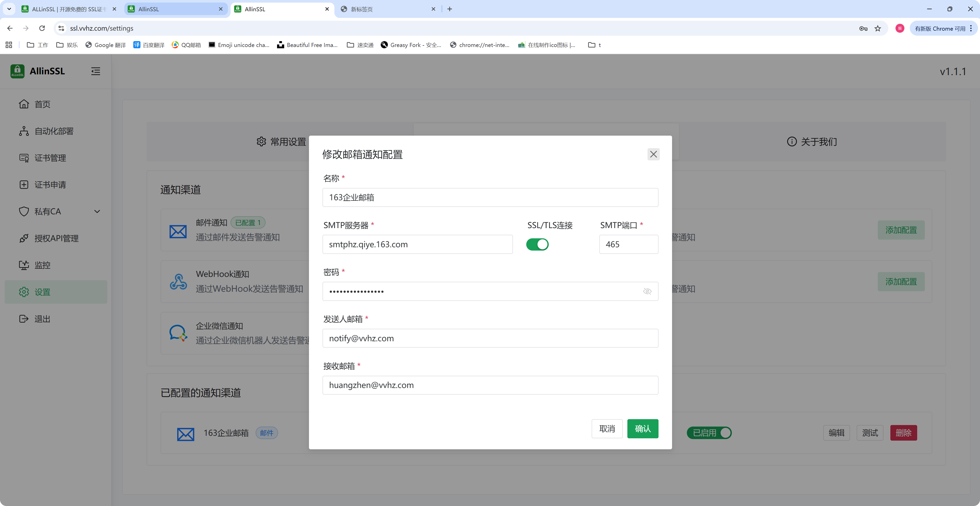Collapse the sidebar using menu fold icon
Image resolution: width=980 pixels, height=506 pixels.
[95, 71]
